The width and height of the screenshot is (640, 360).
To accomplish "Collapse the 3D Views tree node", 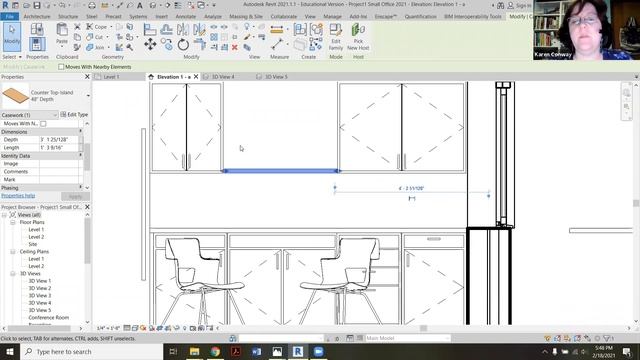I will (13, 273).
